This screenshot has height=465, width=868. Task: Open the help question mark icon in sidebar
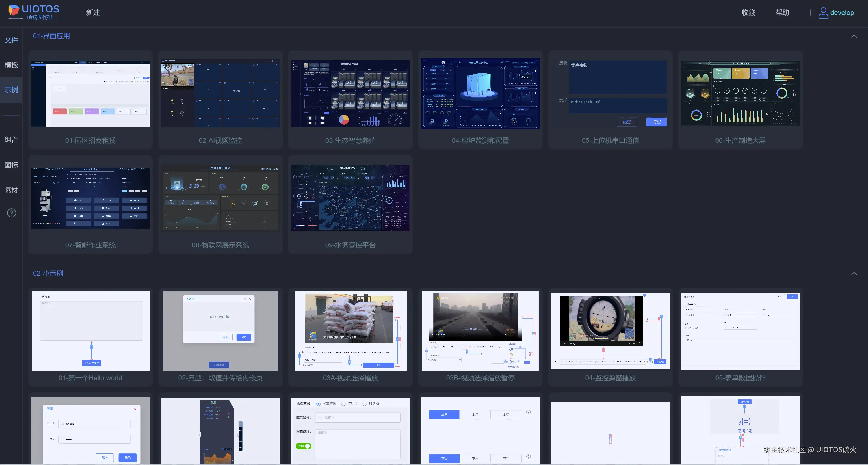(12, 213)
